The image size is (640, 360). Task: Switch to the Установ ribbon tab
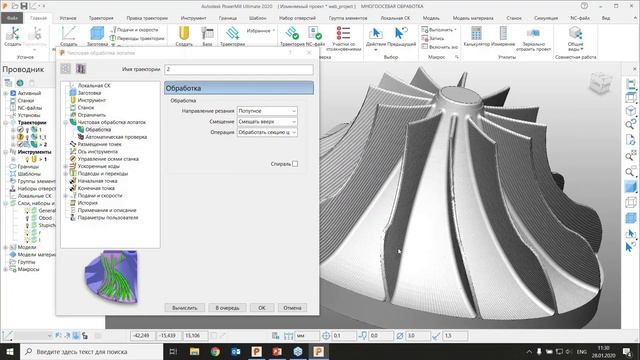68,18
